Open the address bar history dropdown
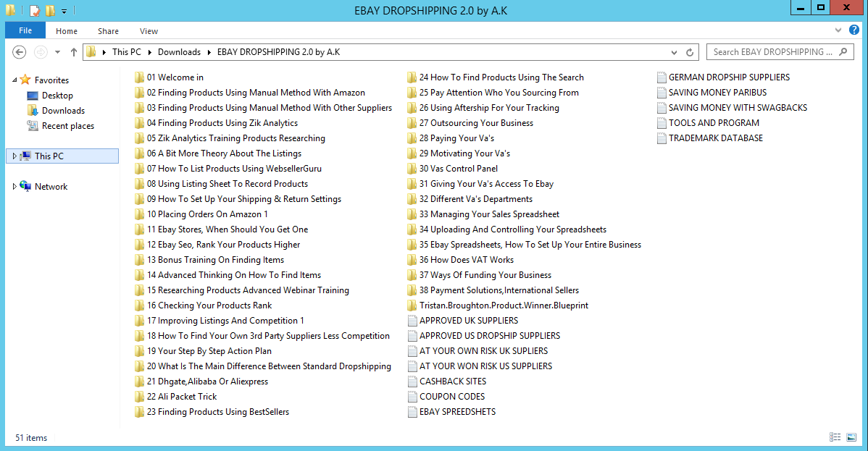The image size is (868, 451). [x=674, y=53]
